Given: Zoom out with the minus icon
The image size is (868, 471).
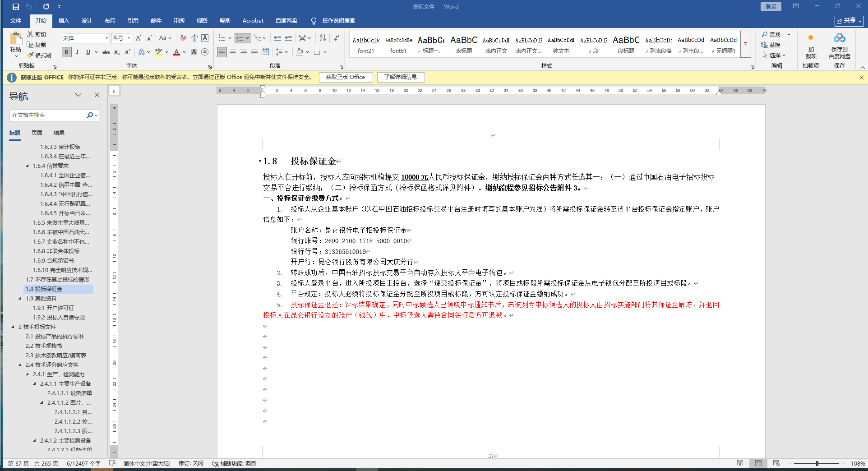Looking at the screenshot, I should tap(790, 463).
